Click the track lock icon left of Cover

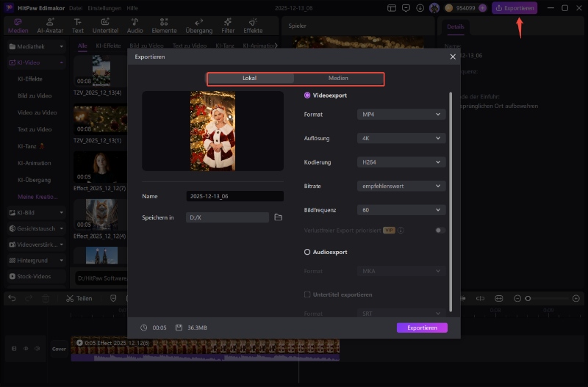point(14,348)
